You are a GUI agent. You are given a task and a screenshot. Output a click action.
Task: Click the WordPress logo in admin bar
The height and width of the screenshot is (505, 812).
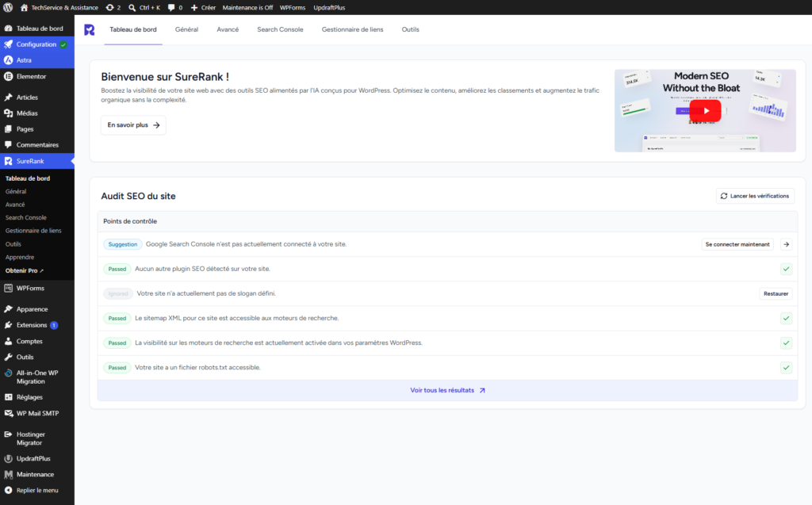(8, 7)
